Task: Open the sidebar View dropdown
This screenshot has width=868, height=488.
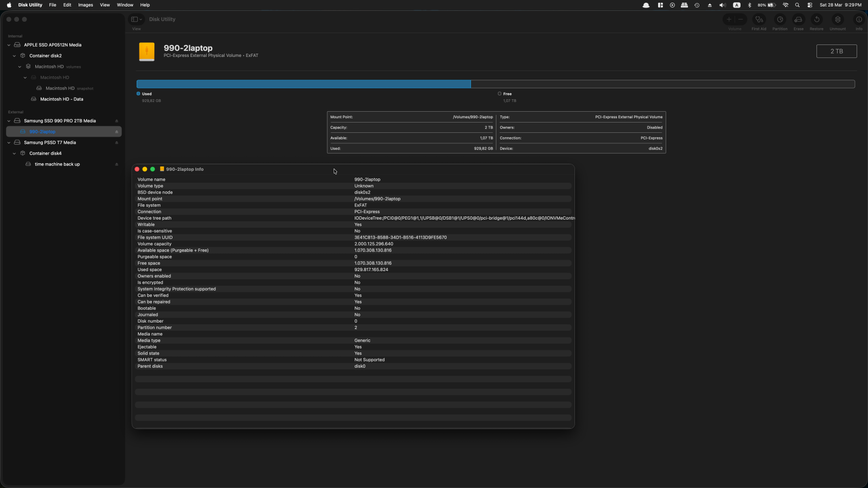Action: (x=136, y=20)
